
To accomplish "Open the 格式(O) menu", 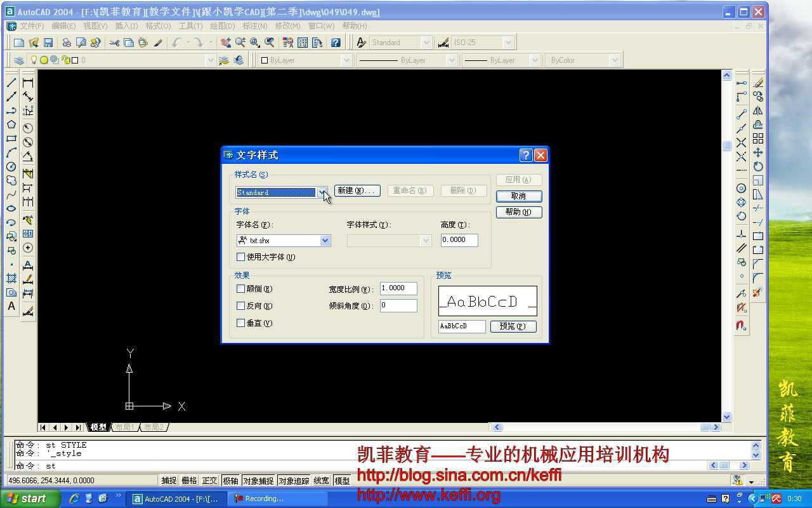I will 158,26.
